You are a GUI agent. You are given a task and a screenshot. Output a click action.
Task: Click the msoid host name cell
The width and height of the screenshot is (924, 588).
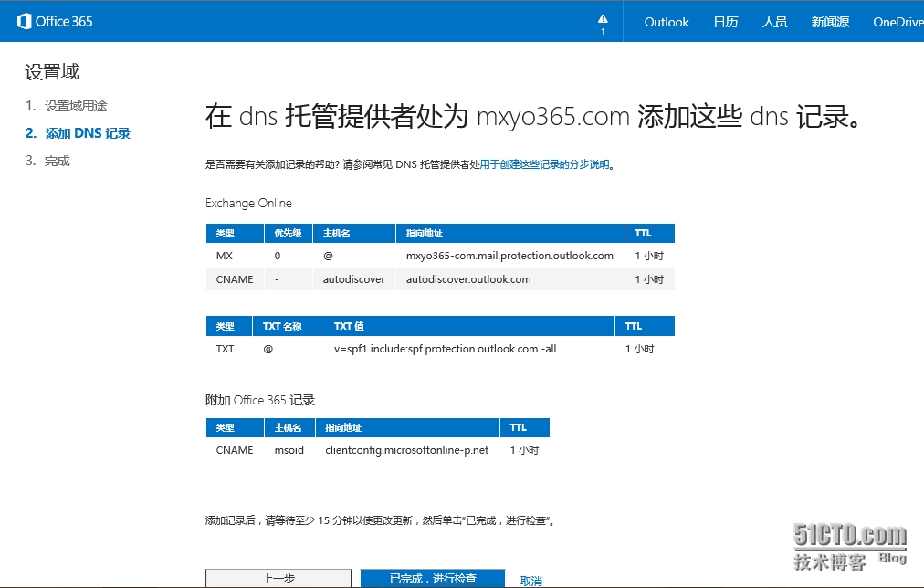point(289,450)
